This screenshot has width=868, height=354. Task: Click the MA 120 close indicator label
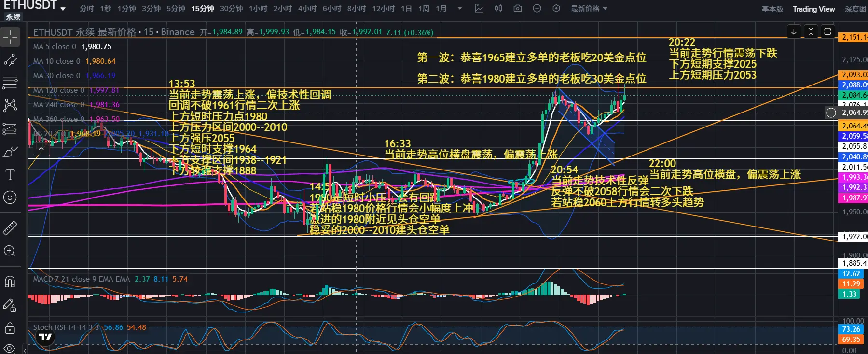[58, 90]
